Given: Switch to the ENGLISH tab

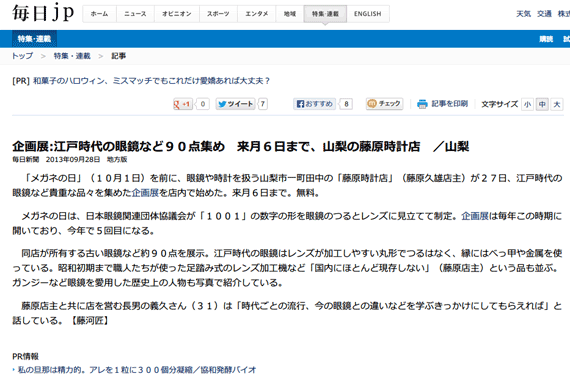Looking at the screenshot, I should [368, 14].
